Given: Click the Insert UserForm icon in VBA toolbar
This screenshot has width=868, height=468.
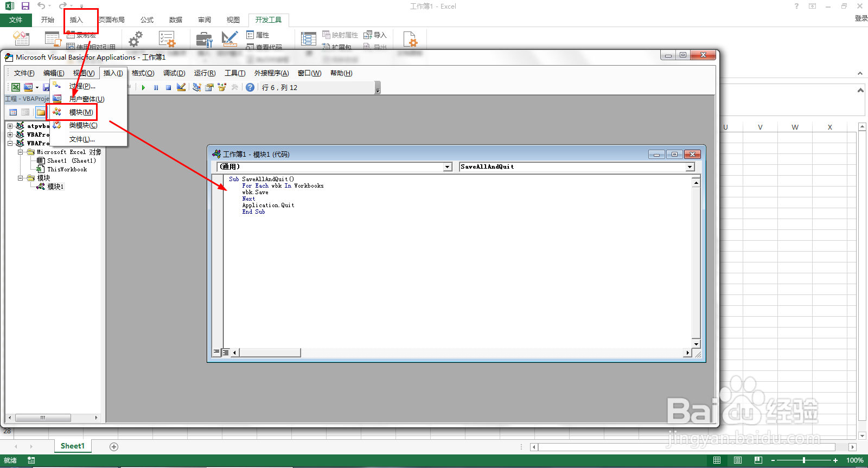Looking at the screenshot, I should tap(28, 87).
